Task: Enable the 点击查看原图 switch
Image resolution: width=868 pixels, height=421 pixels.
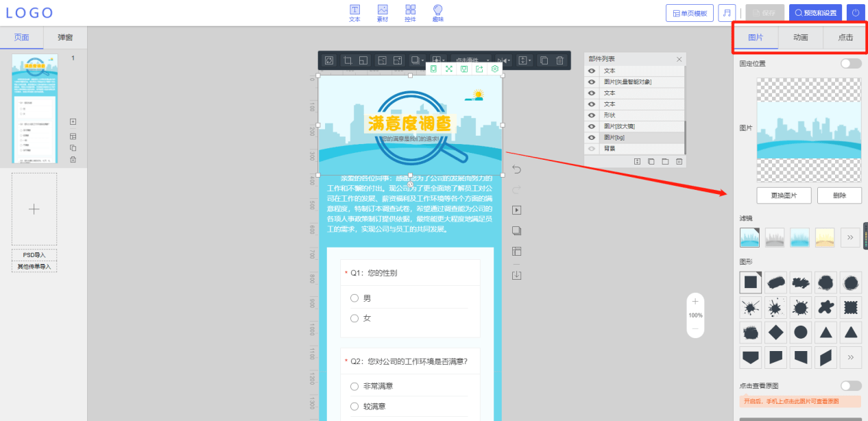Action: coord(851,386)
